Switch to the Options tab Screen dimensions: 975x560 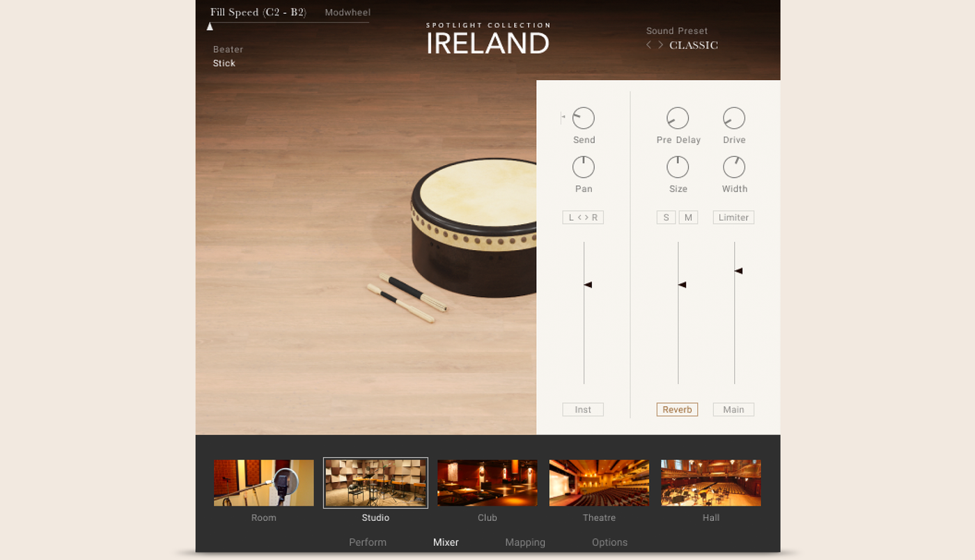tap(609, 543)
